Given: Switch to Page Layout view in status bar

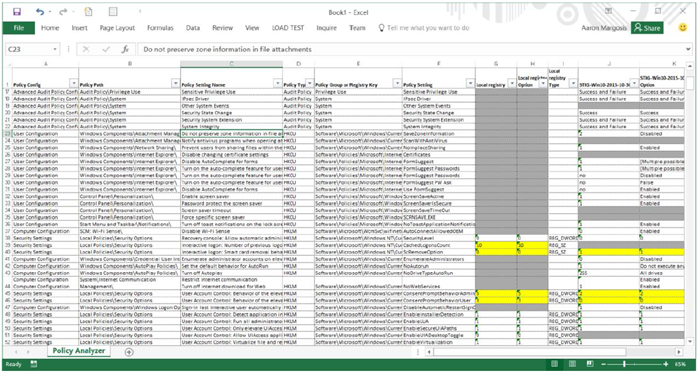Looking at the screenshot, I should (x=572, y=364).
